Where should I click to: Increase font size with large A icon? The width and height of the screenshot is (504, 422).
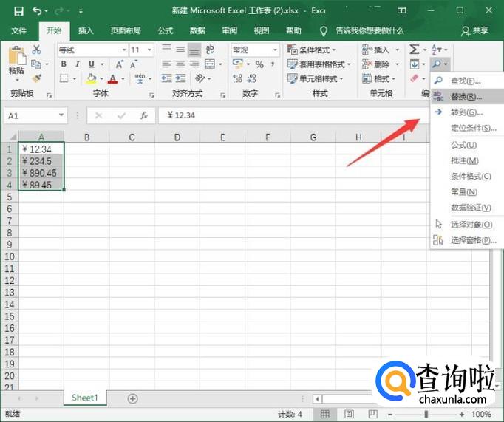[x=119, y=64]
